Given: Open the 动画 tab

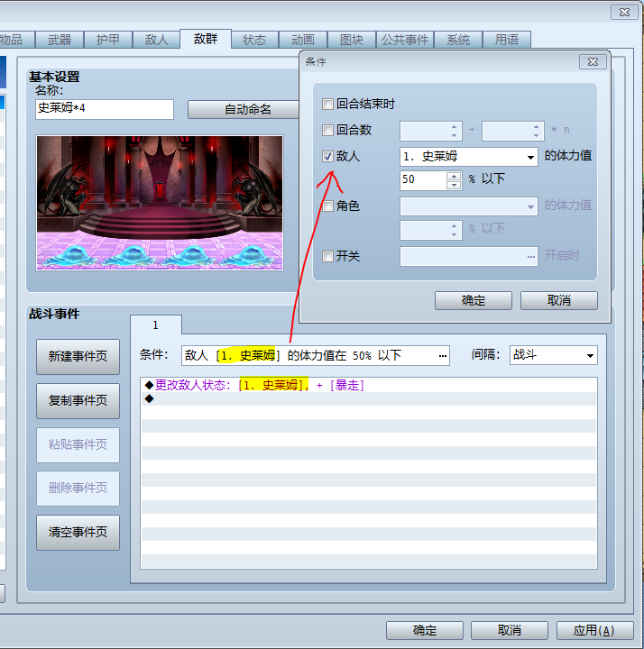Looking at the screenshot, I should tap(303, 41).
